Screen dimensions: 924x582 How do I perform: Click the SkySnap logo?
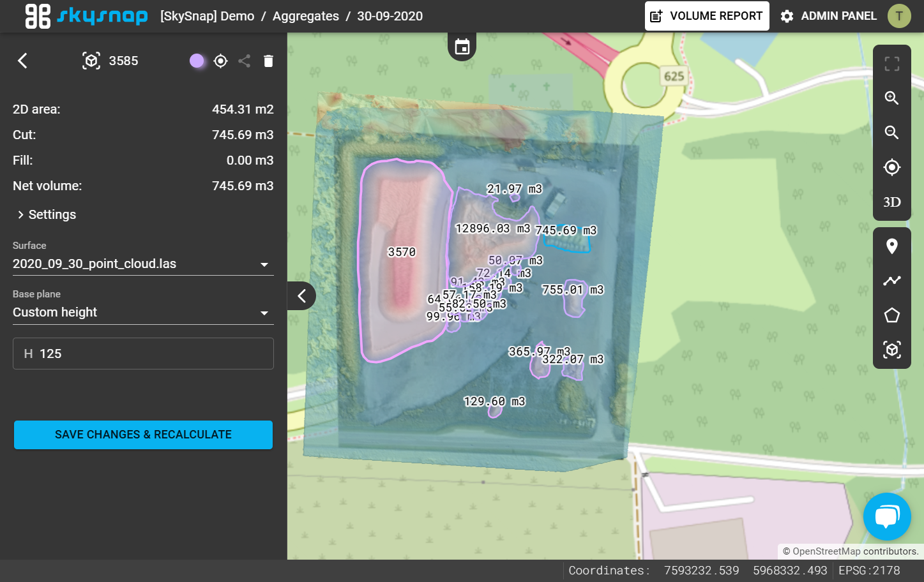pos(86,16)
